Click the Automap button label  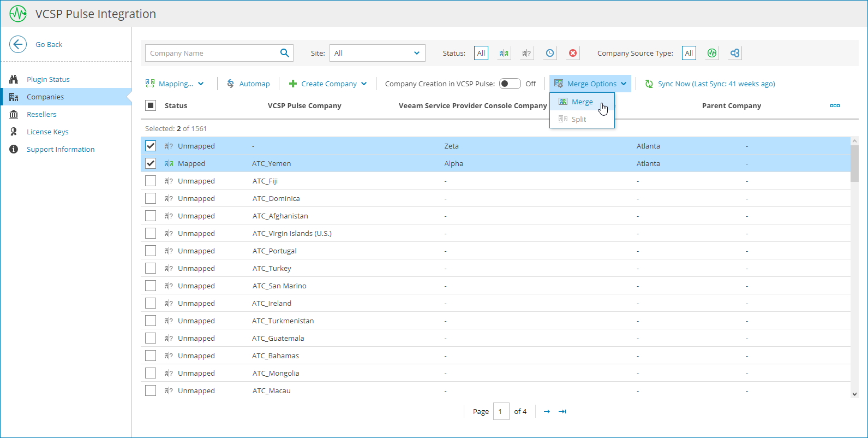click(254, 84)
